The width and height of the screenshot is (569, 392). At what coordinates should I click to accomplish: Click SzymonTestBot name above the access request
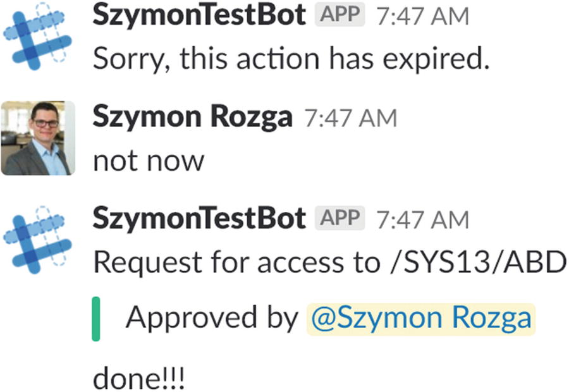[x=199, y=218]
